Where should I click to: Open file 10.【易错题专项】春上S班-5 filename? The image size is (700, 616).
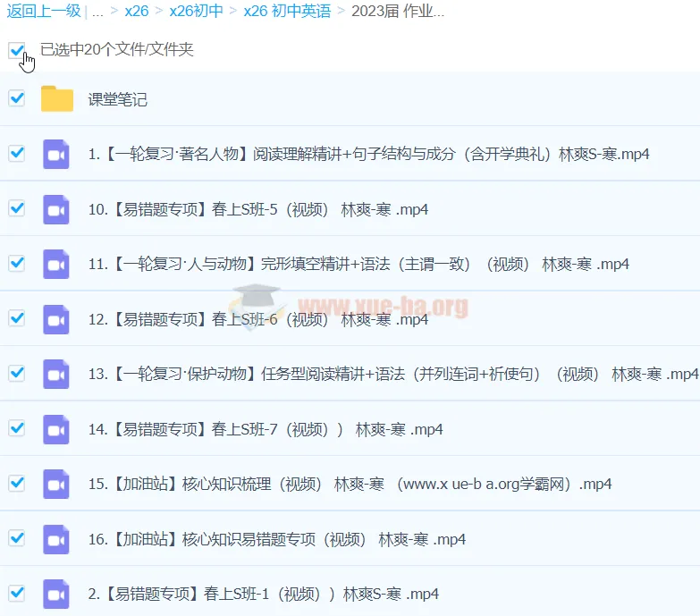coord(257,210)
